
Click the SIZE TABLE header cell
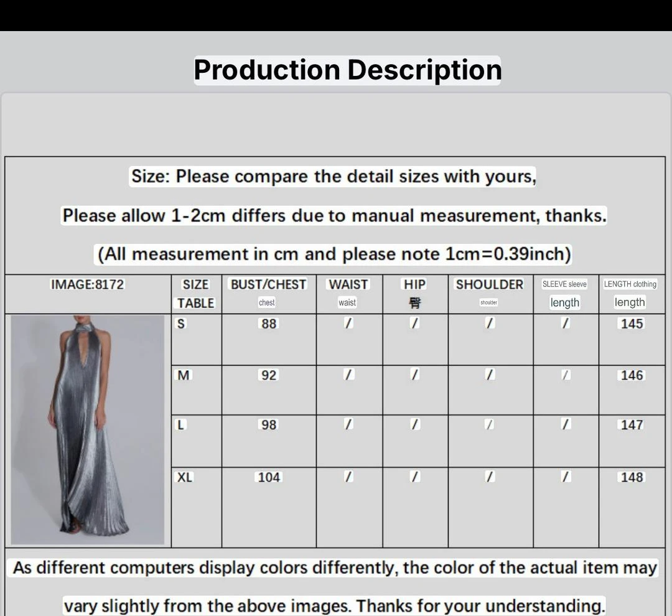tap(195, 293)
